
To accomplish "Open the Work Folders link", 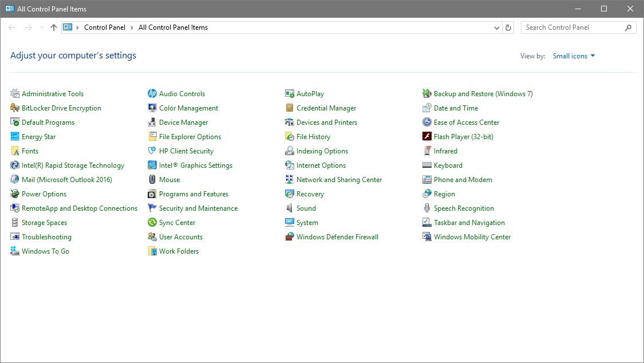I will pos(179,251).
